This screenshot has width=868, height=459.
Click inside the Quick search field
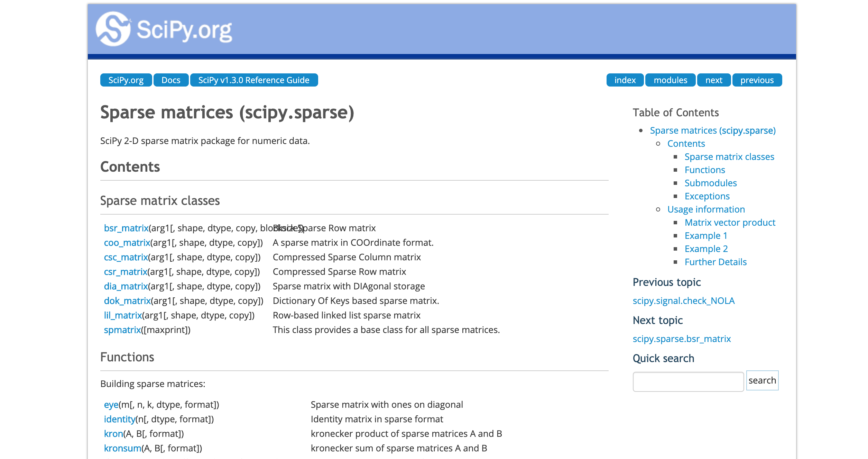(688, 381)
